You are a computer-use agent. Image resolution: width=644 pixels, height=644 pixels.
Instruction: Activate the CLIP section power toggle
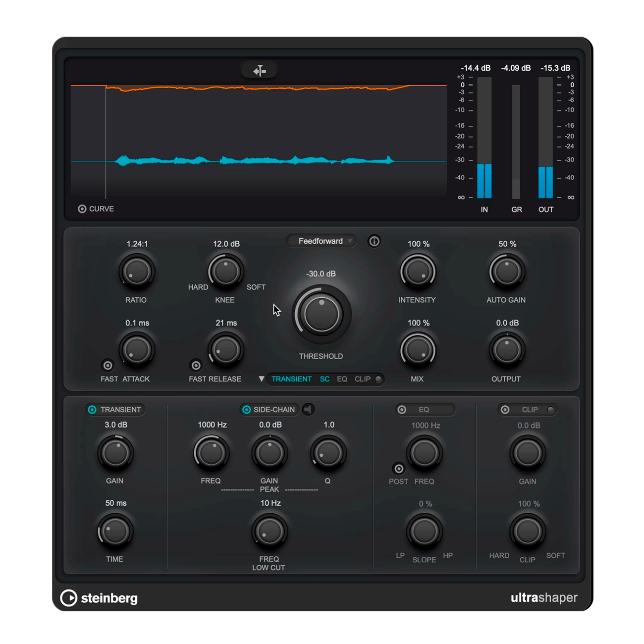(x=505, y=410)
